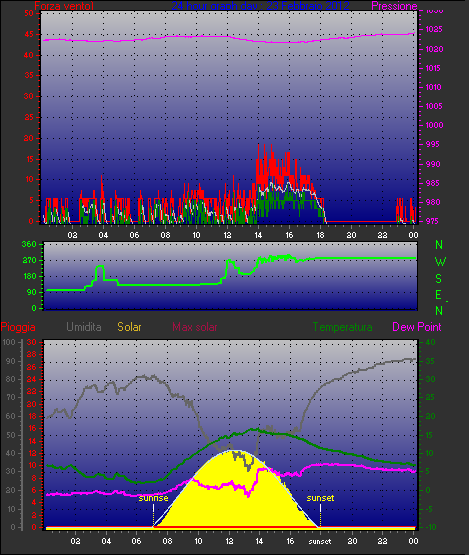Click '50' on the wind speed axis
469x555 pixels.
[29, 13]
